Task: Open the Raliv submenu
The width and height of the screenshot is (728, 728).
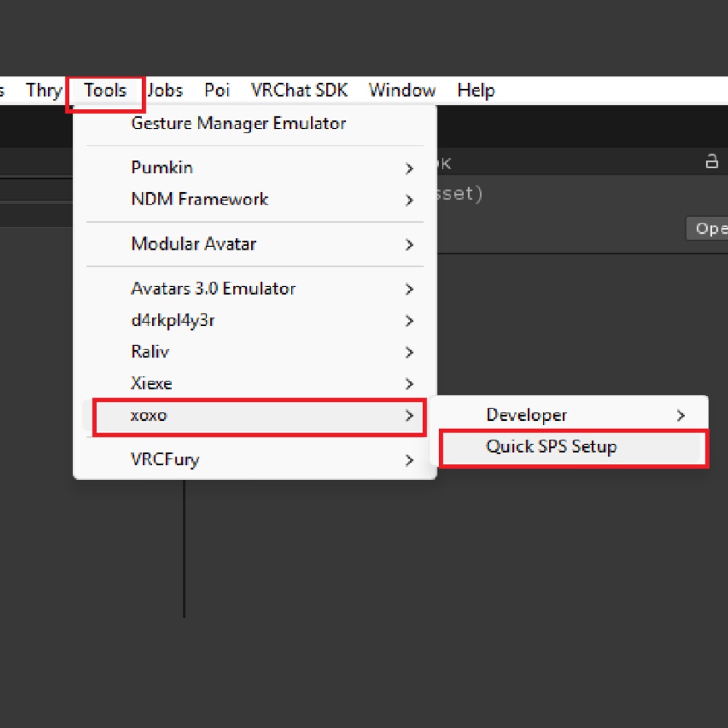Action: tap(254, 352)
